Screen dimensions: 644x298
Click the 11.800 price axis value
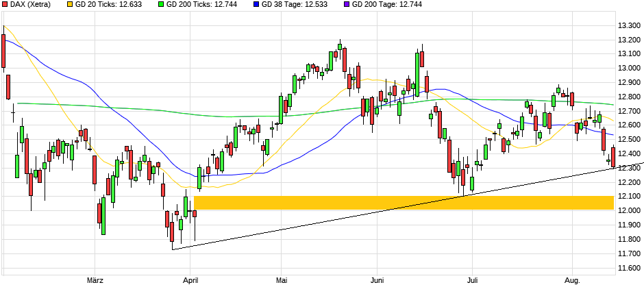[x=629, y=239]
